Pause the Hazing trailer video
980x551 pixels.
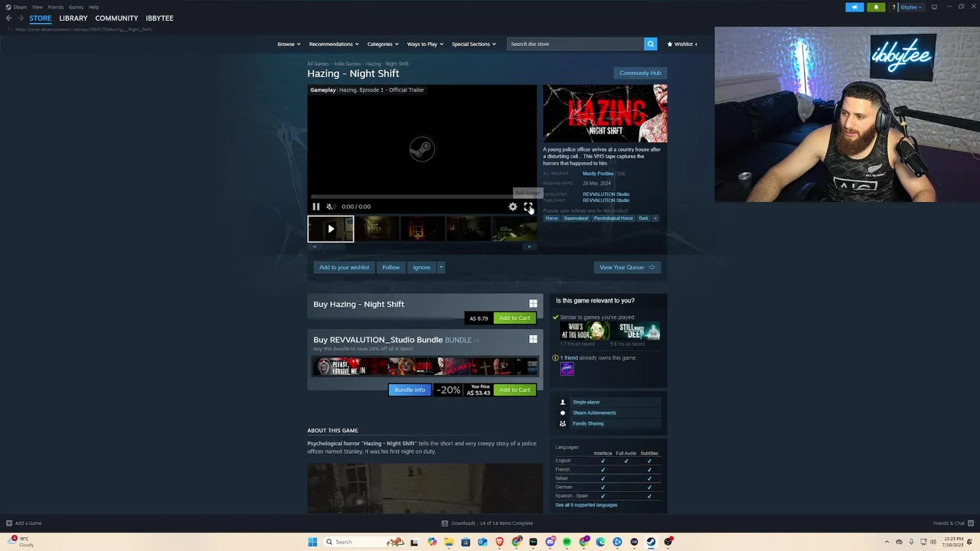(x=315, y=207)
